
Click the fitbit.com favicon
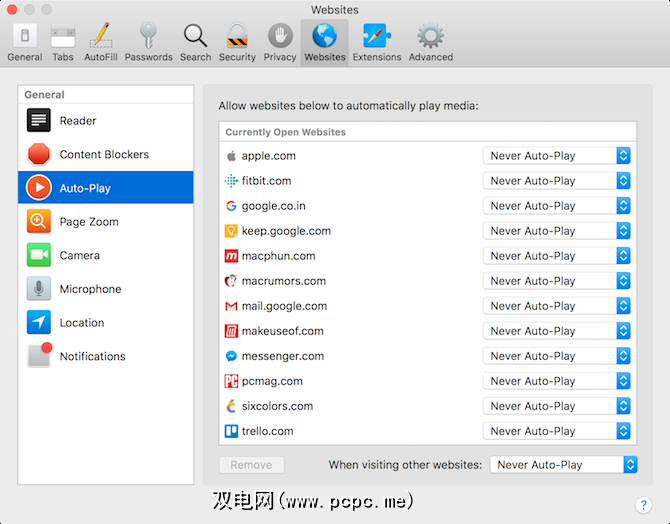pyautogui.click(x=231, y=181)
